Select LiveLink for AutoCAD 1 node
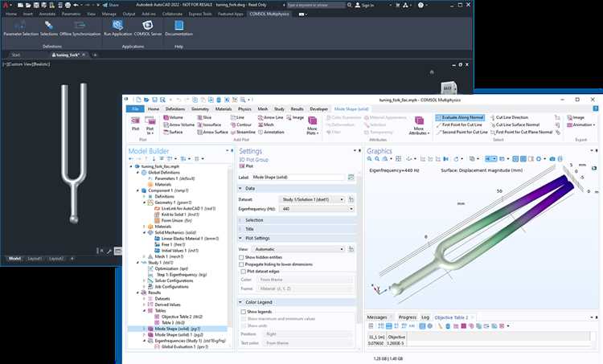The width and height of the screenshot is (603, 364). point(185,208)
